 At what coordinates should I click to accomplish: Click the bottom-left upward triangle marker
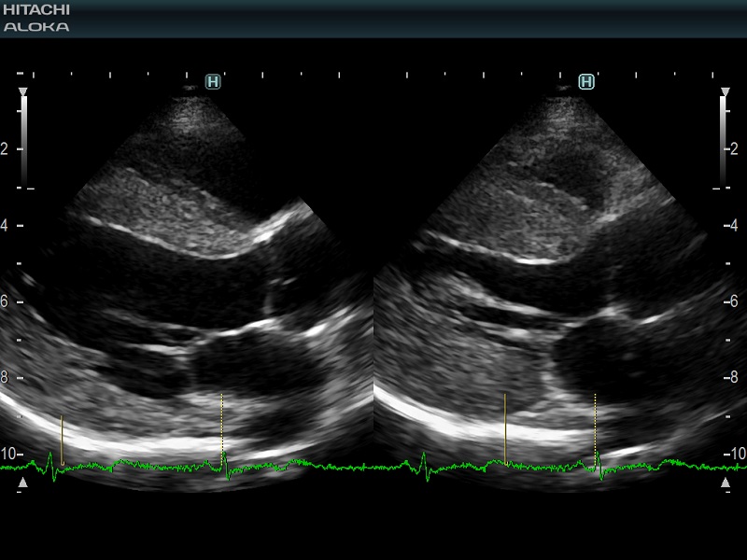click(23, 483)
